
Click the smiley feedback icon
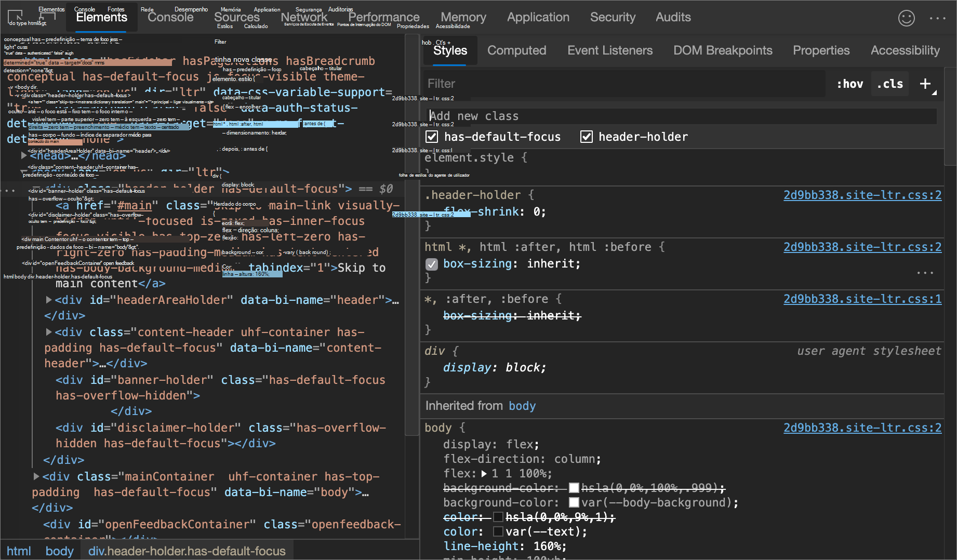(906, 18)
